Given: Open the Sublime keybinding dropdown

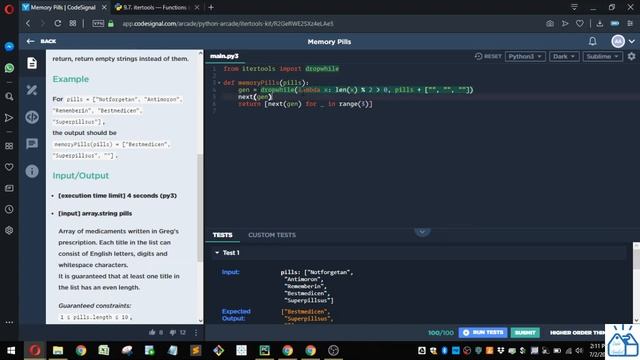Looking at the screenshot, I should click(602, 56).
